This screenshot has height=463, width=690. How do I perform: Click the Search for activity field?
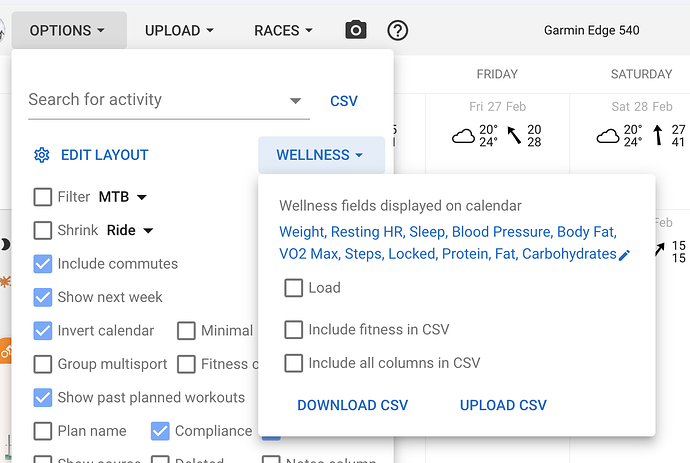pyautogui.click(x=155, y=100)
